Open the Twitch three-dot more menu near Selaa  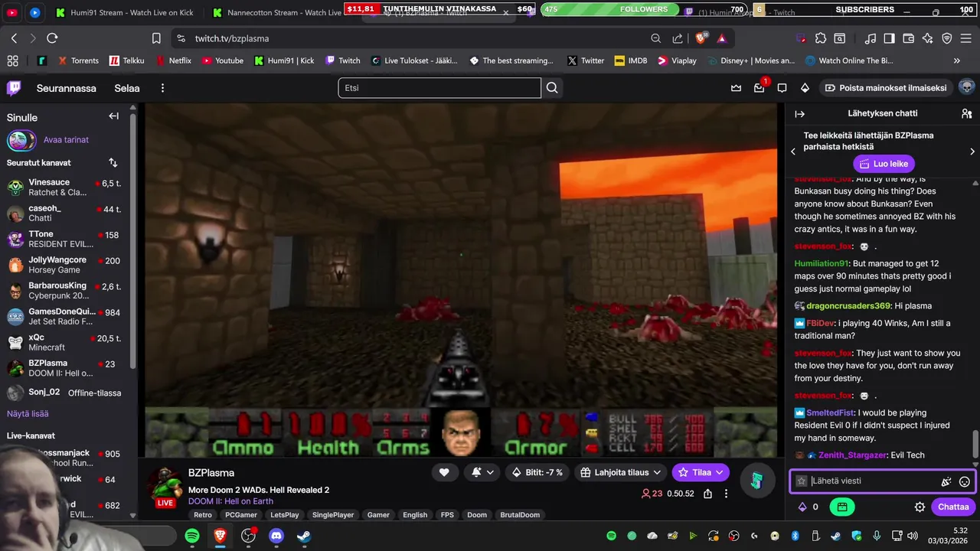[162, 88]
